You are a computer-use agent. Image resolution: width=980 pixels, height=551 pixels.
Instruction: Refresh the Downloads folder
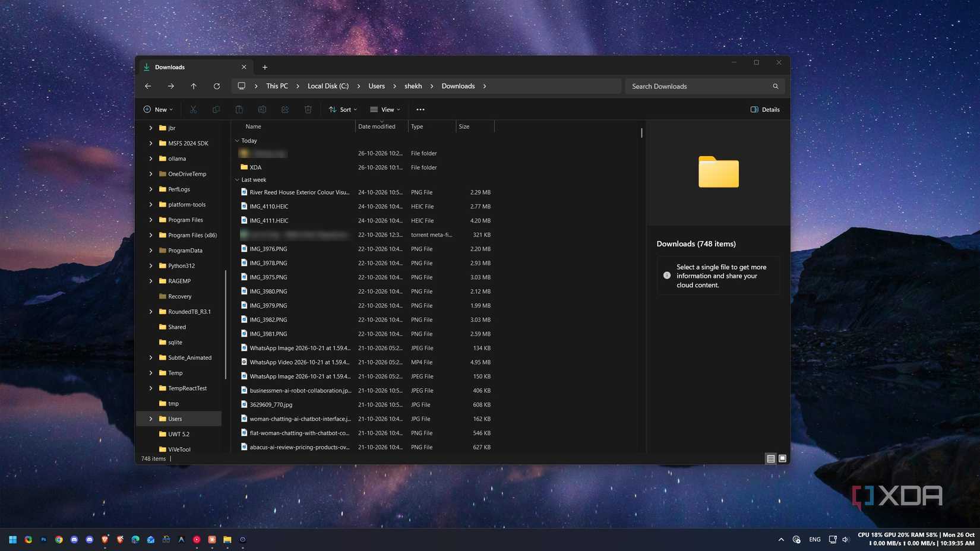click(x=217, y=86)
